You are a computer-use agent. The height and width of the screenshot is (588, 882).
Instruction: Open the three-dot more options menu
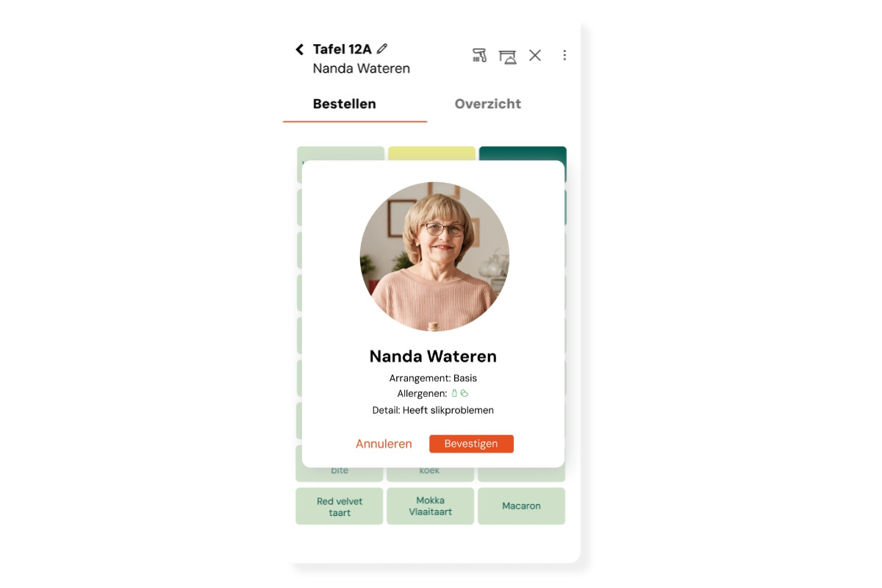tap(564, 55)
